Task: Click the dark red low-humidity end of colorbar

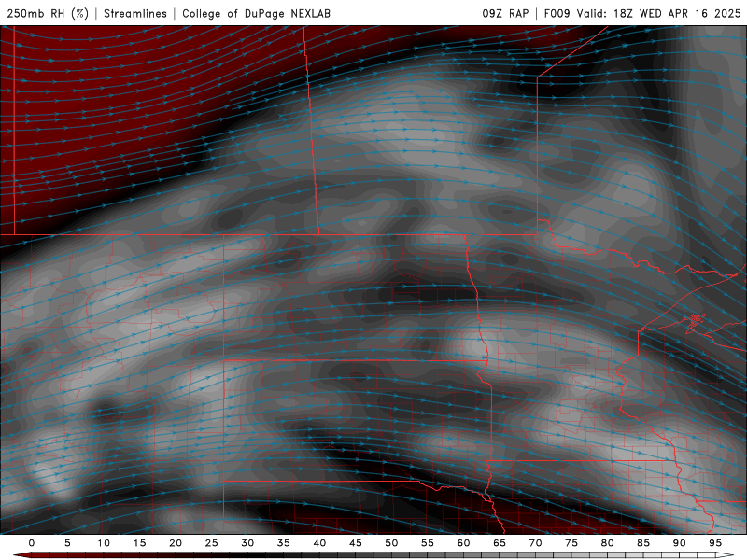Action: (x=24, y=555)
